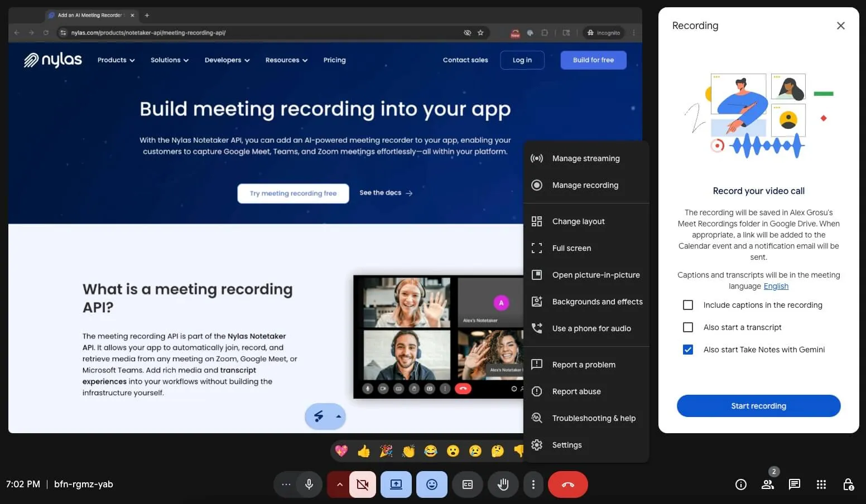Follow the See the docs link
The image size is (866, 504).
point(386,193)
